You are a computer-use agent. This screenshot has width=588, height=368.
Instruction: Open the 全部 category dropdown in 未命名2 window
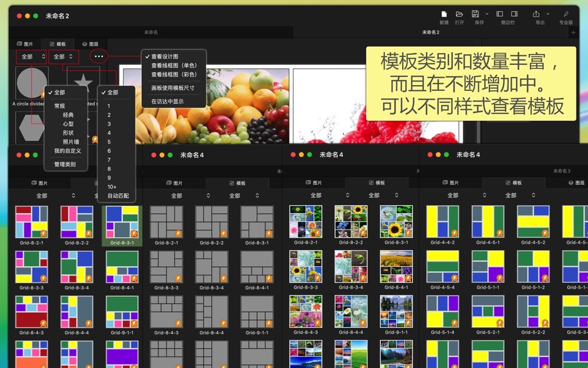[x=32, y=57]
